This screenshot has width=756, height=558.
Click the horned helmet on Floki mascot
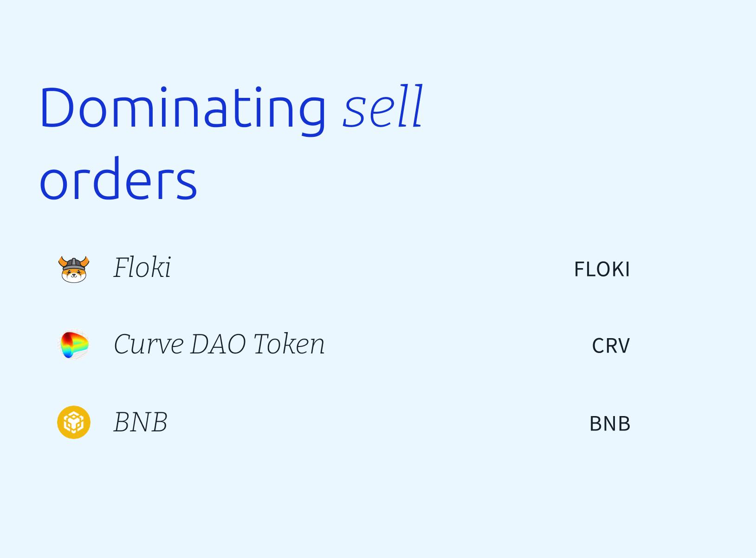74,263
